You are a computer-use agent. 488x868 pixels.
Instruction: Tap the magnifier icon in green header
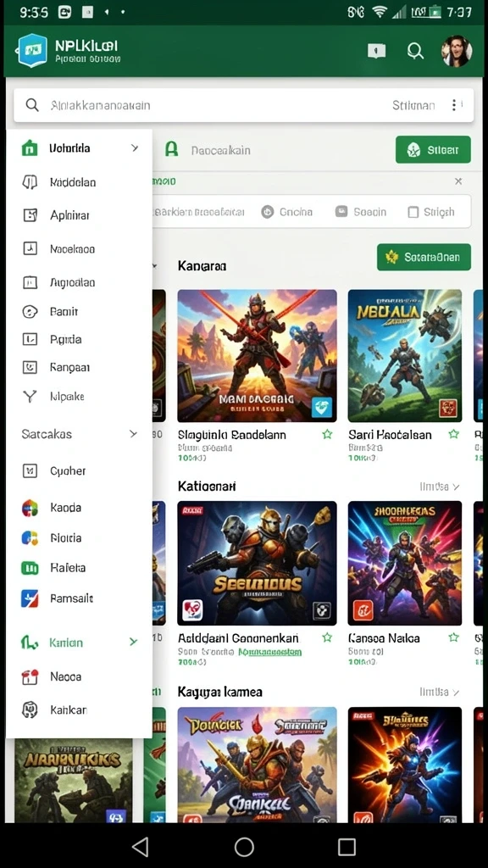[x=415, y=51]
